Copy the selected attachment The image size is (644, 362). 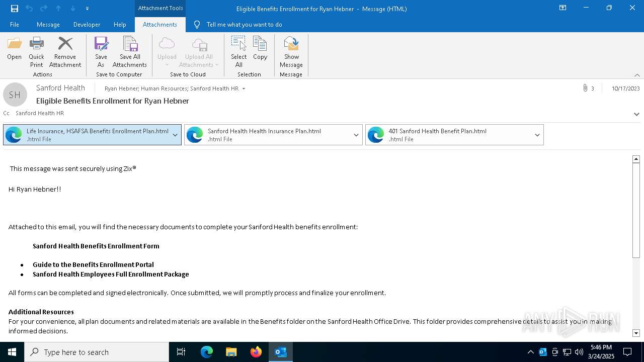[x=260, y=49]
